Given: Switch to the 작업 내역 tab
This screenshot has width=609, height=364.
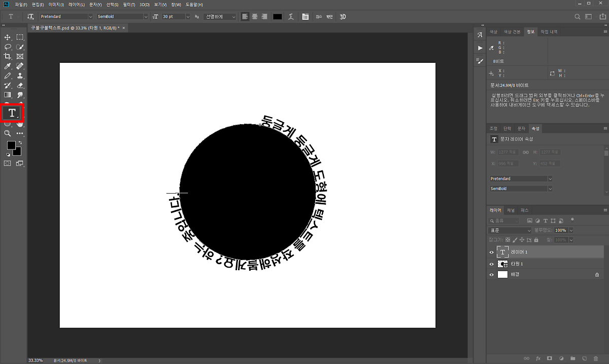Looking at the screenshot, I should point(549,31).
